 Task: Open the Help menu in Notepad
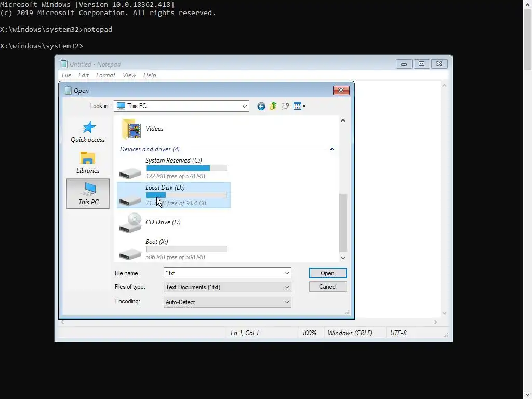point(150,75)
